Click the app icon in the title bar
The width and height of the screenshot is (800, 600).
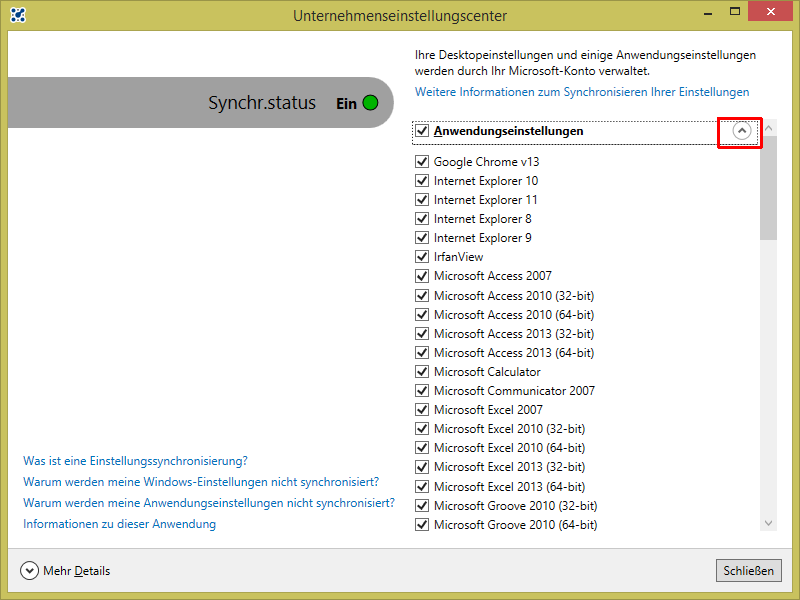pos(18,15)
